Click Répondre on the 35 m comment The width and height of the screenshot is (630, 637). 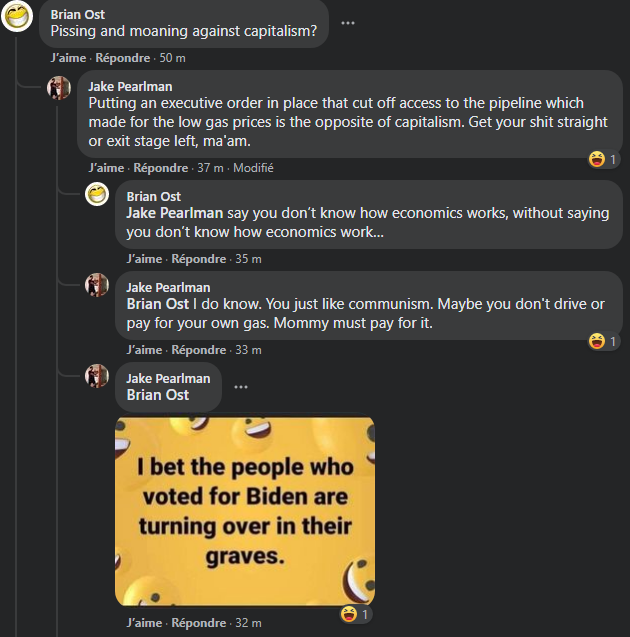[x=199, y=259]
